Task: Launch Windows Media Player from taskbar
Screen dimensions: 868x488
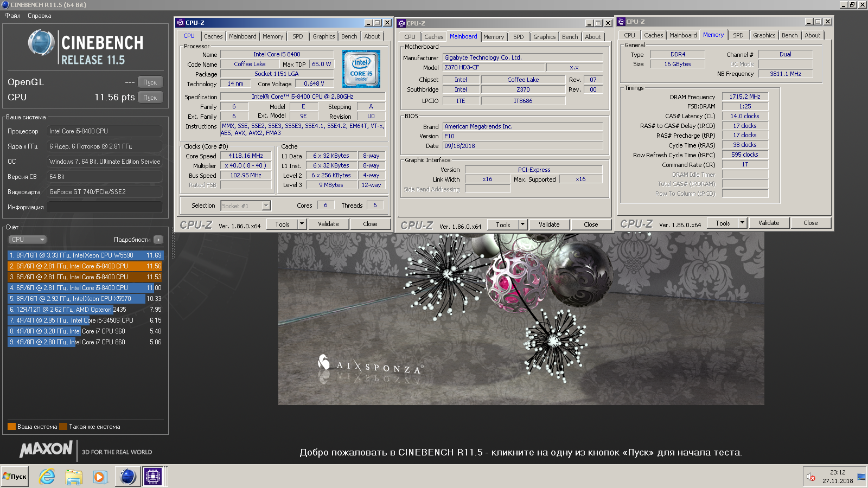Action: [x=99, y=477]
